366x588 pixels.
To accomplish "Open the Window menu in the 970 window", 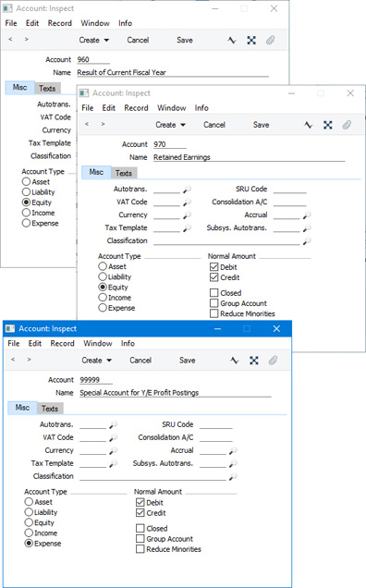I will coord(171,108).
